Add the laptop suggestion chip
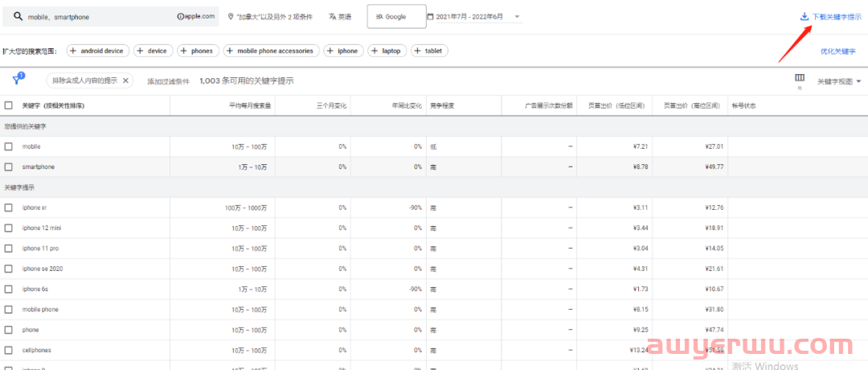868x370 pixels. (x=387, y=51)
